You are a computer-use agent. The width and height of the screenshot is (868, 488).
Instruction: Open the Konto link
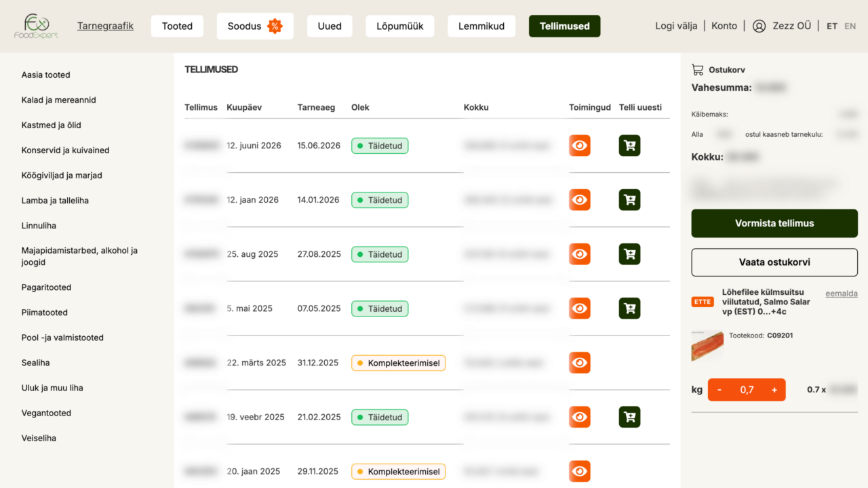coord(724,26)
